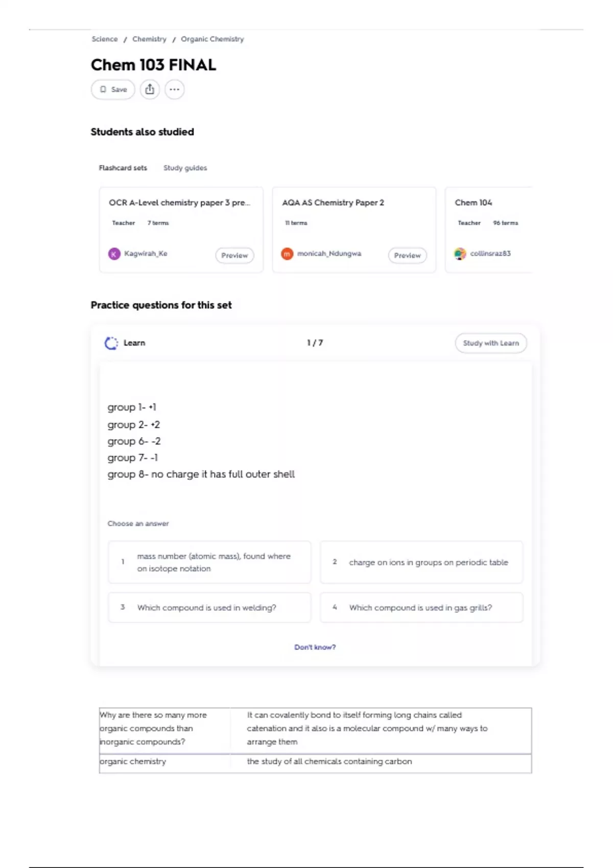
Task: Open the Organic Chemistry breadcrumb link
Action: tap(213, 39)
